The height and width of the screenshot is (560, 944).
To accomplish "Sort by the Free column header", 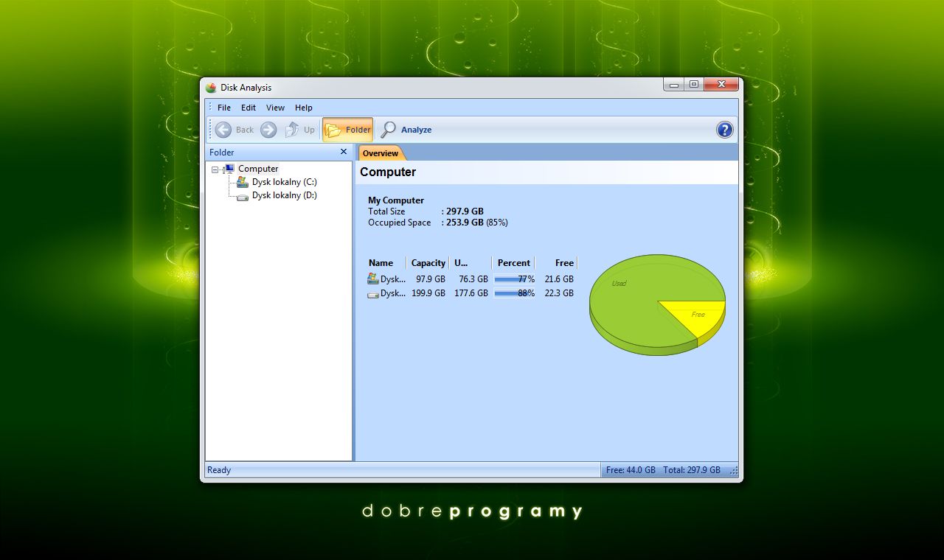I will point(557,263).
